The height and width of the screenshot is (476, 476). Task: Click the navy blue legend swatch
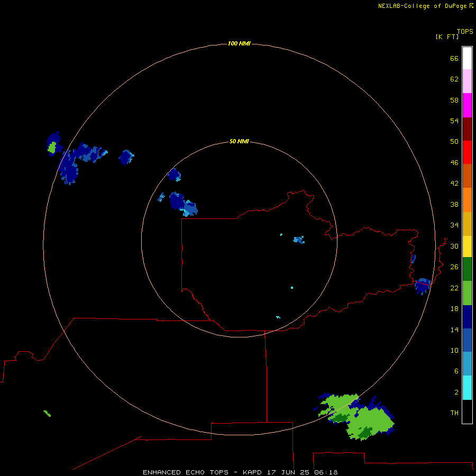(467, 317)
